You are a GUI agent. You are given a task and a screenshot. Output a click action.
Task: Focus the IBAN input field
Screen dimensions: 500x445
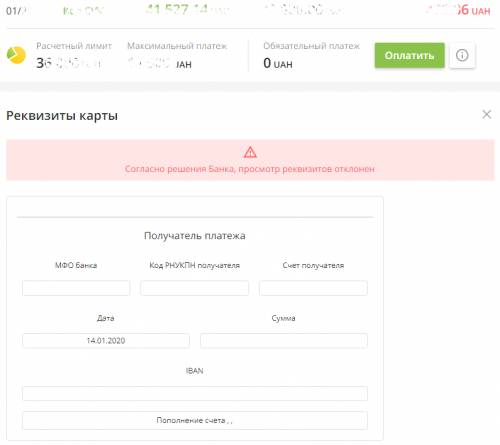195,393
